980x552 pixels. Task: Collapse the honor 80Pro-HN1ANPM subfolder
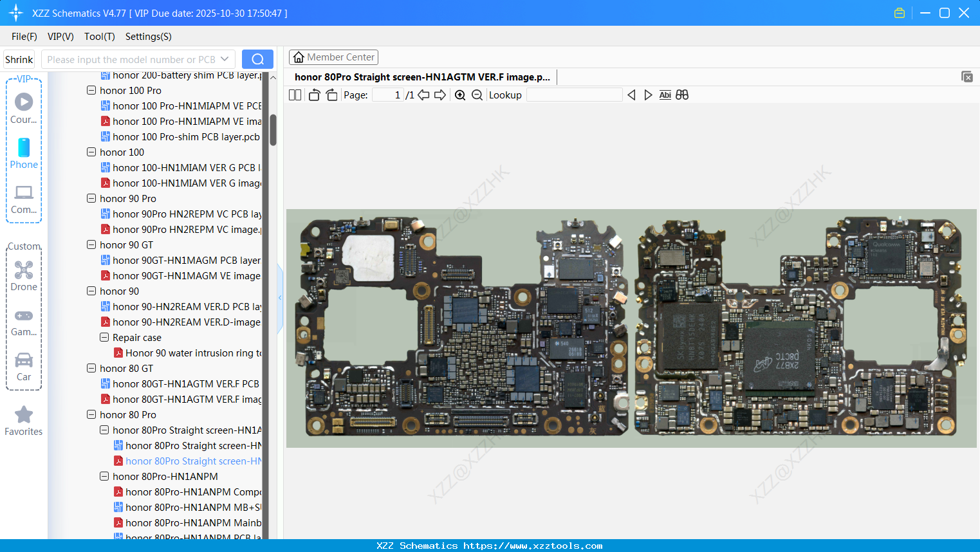click(104, 477)
